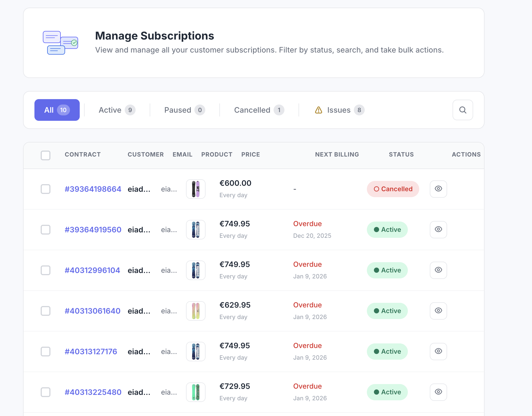Switch to the Cancelled 1 tab
Viewport: 532px width, 416px height.
tap(259, 110)
